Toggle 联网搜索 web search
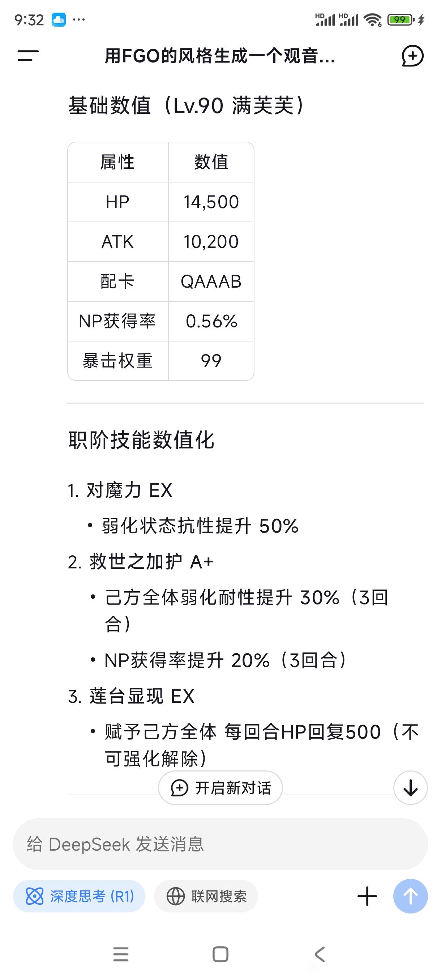Screen dimensions: 441x980 pyautogui.click(x=206, y=896)
